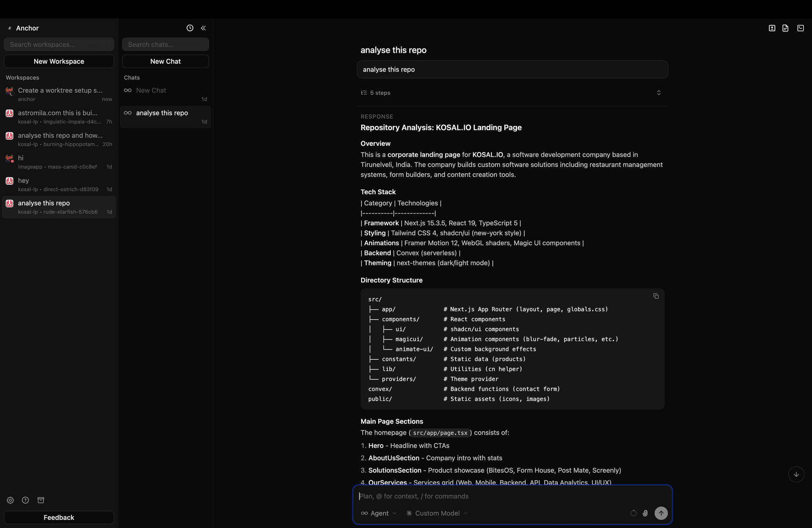Screen dimensions: 812x528
Task: Open the Agent mode dropdown
Action: (x=379, y=513)
